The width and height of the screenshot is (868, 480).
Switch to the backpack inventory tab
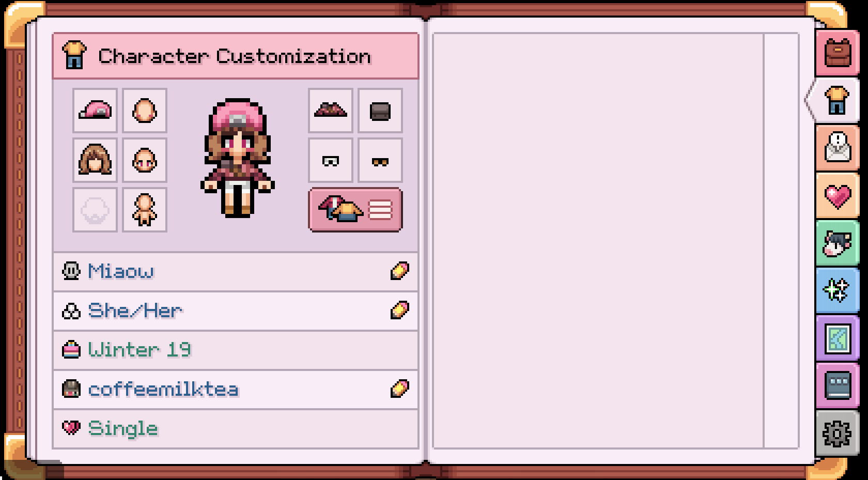838,53
